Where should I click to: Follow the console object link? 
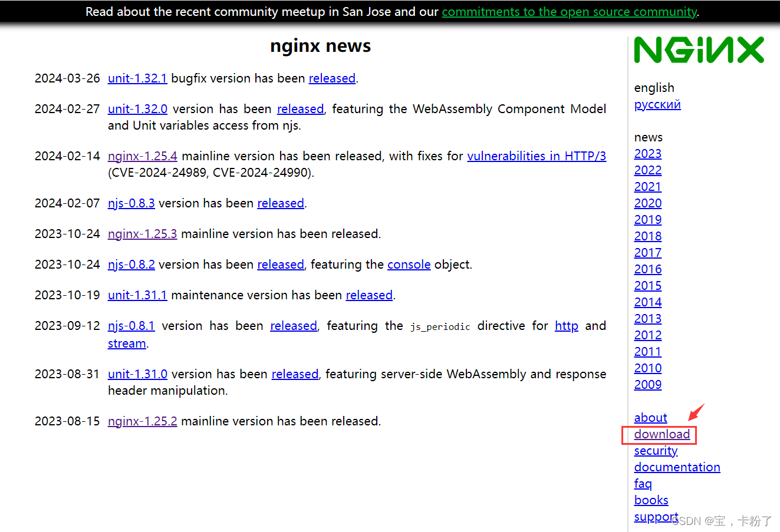coord(409,265)
